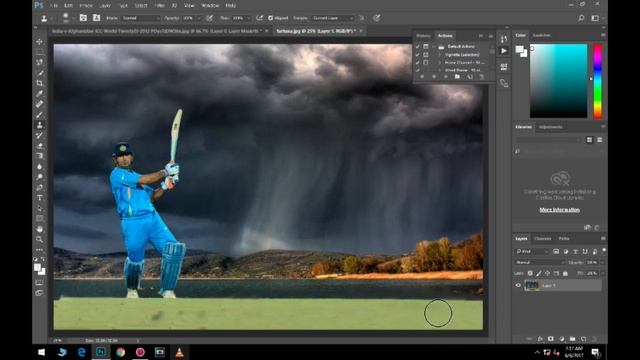Screen dimensions: 640x360
Task: Open the layer blend mode Normal dropdown
Action: tap(539, 262)
